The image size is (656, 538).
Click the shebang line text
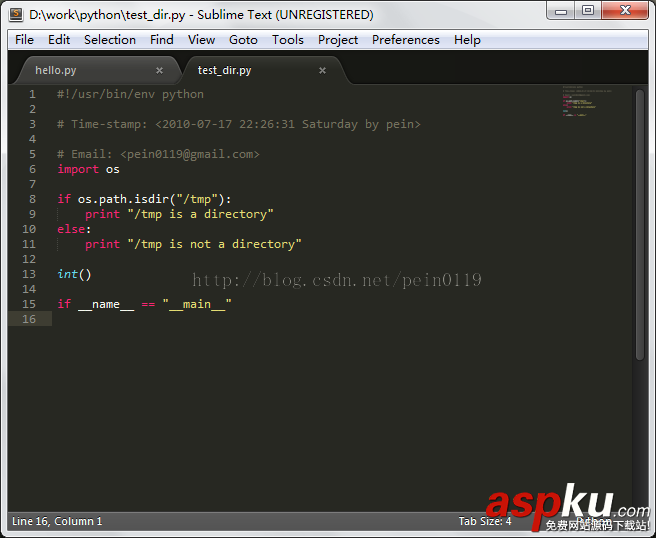131,94
